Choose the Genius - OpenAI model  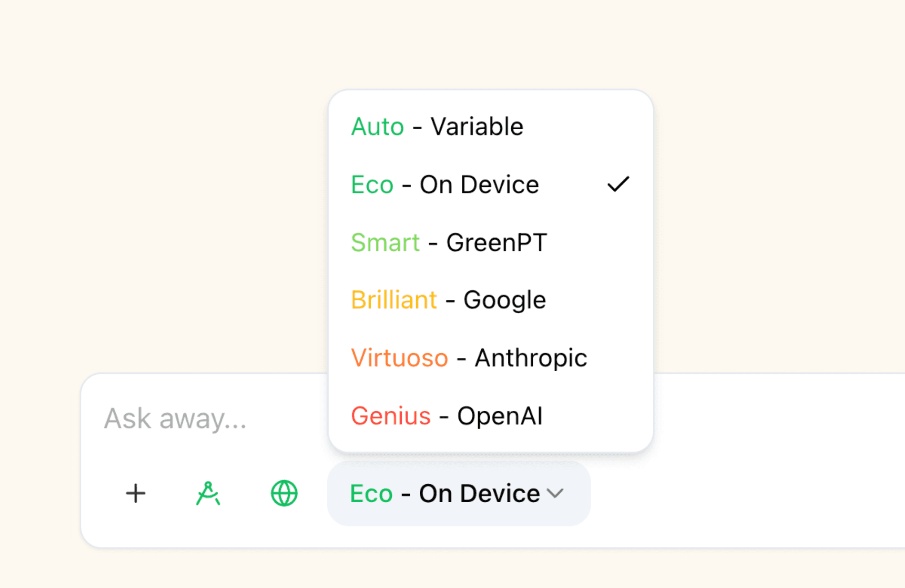(491, 416)
